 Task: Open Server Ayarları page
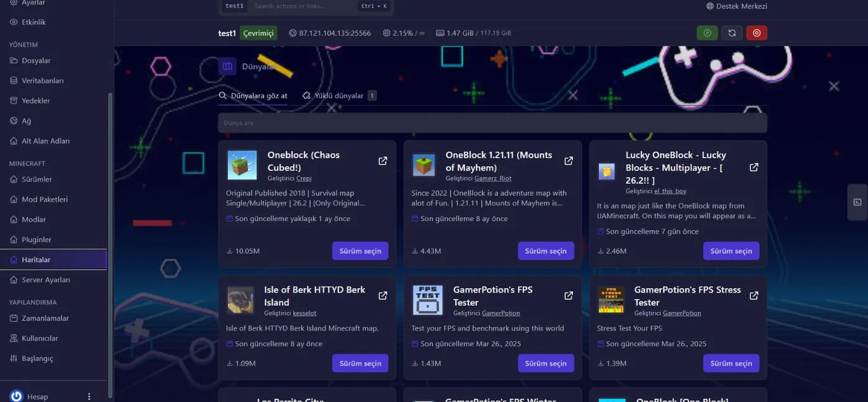pyautogui.click(x=46, y=280)
